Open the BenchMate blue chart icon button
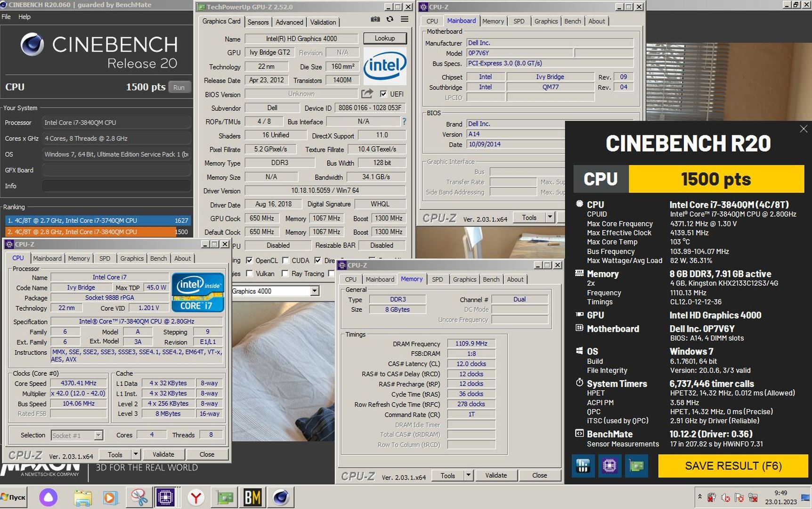This screenshot has height=509, width=812. (583, 466)
